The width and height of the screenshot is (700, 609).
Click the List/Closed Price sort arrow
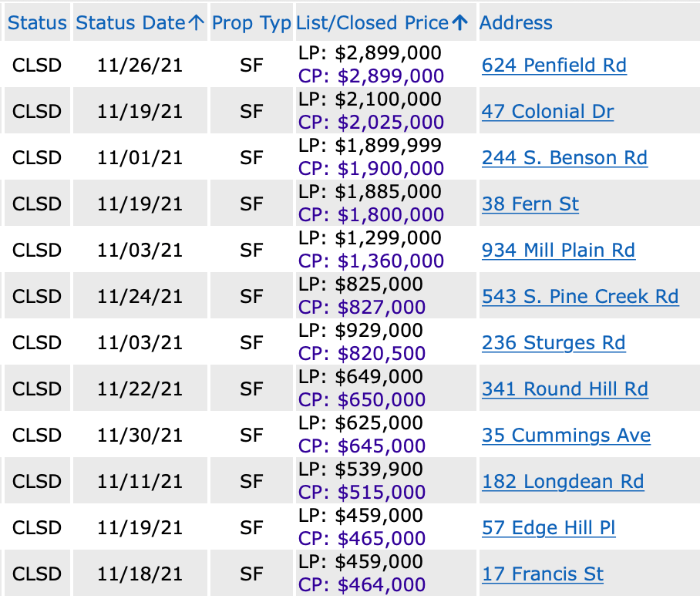pyautogui.click(x=460, y=23)
